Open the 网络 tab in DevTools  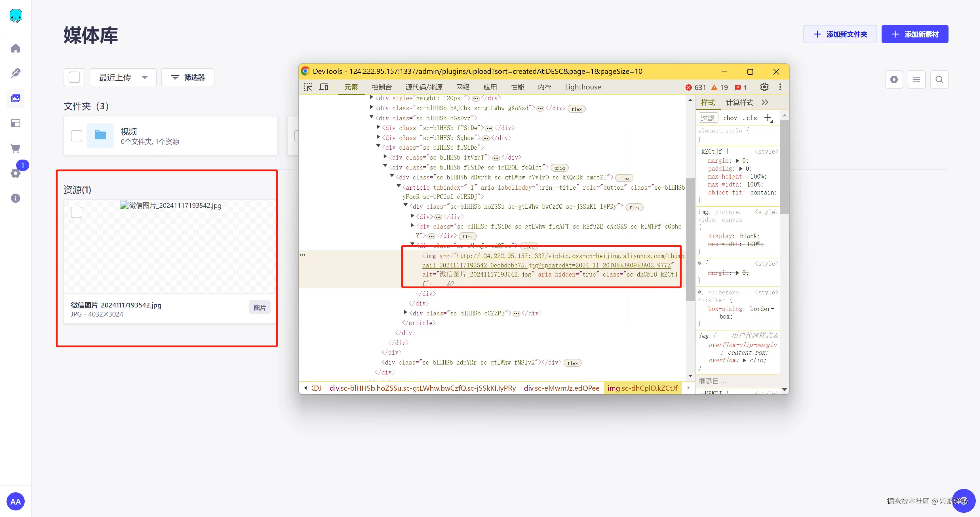[463, 87]
